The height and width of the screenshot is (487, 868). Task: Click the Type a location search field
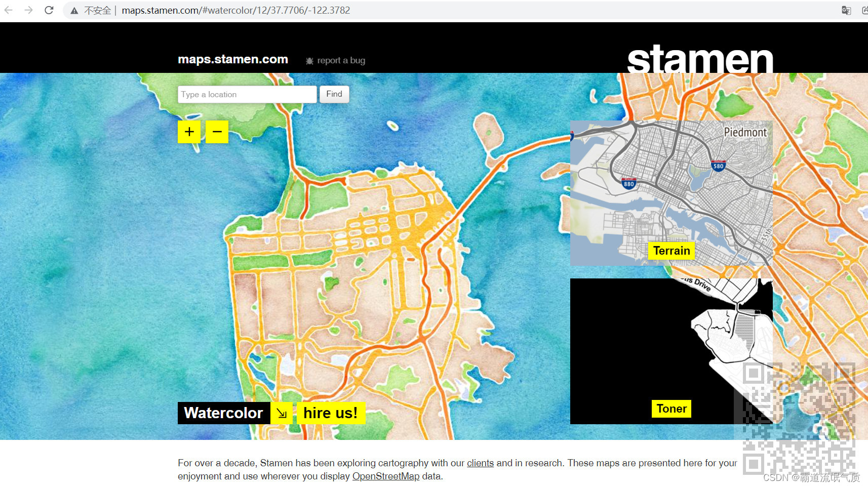[247, 94]
